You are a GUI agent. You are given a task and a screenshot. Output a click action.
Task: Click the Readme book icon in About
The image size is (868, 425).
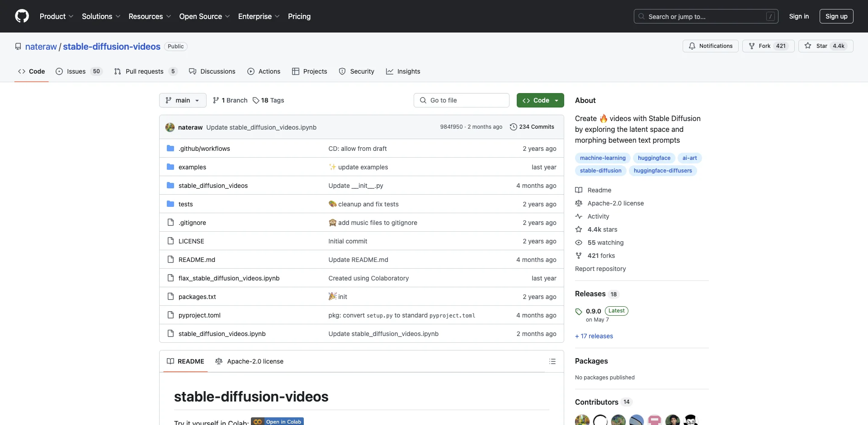tap(579, 190)
